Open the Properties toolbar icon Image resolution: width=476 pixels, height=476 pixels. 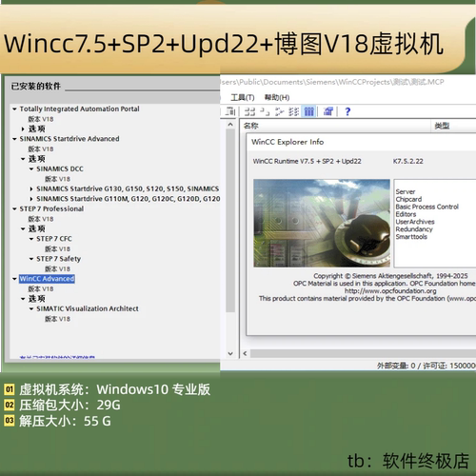(x=328, y=111)
